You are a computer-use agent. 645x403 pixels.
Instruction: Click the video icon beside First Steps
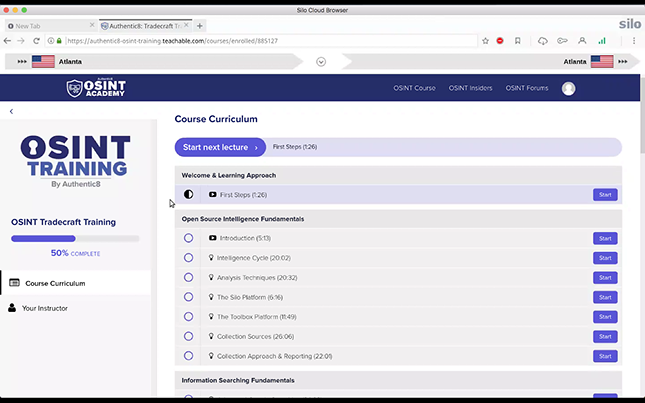coord(212,195)
